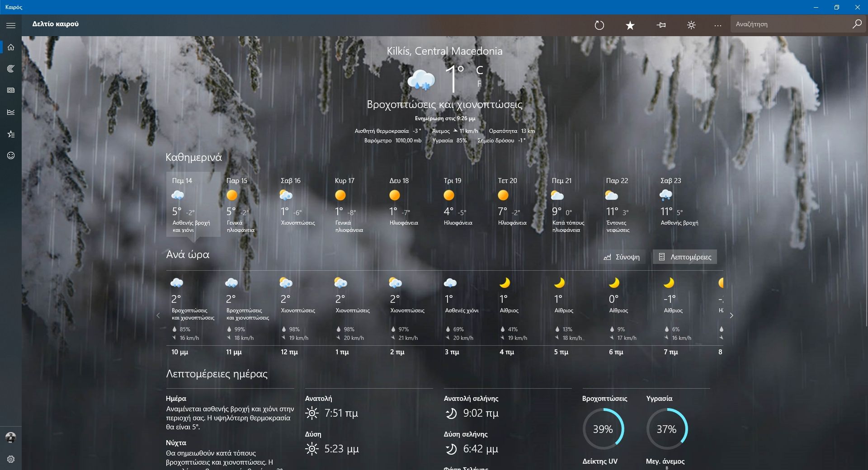Switch temperature units to Fahrenheit
Screen dimensions: 868x470
(x=478, y=83)
